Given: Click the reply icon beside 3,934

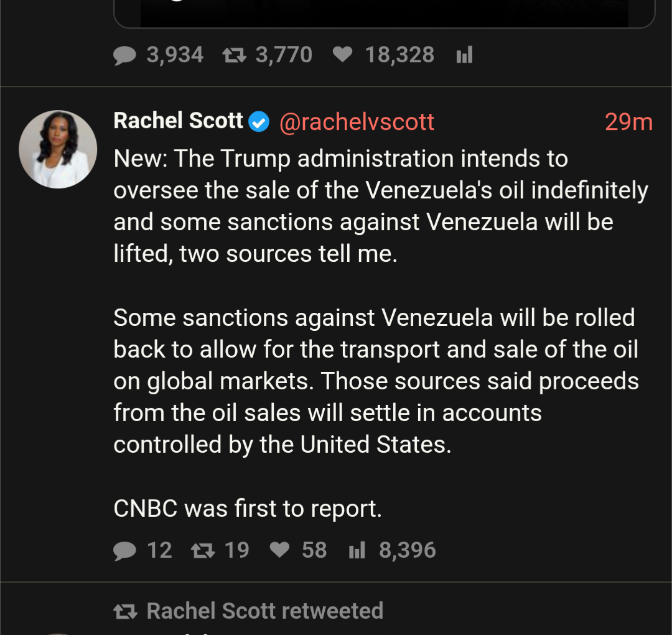Looking at the screenshot, I should click(125, 56).
